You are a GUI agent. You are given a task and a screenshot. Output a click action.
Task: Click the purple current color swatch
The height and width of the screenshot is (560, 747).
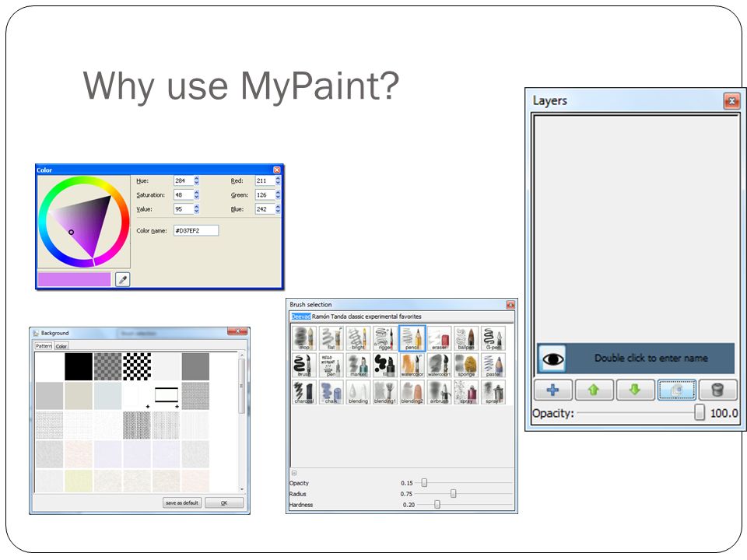tap(75, 279)
